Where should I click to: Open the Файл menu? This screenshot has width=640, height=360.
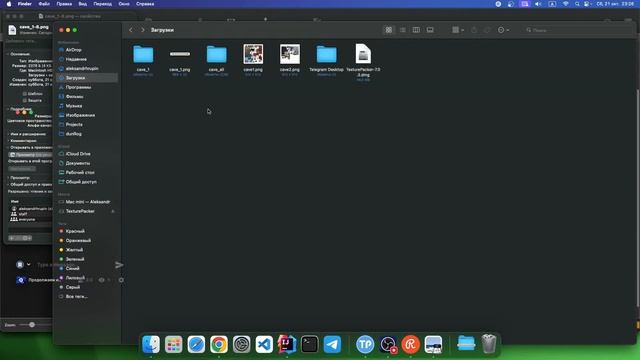click(x=44, y=4)
